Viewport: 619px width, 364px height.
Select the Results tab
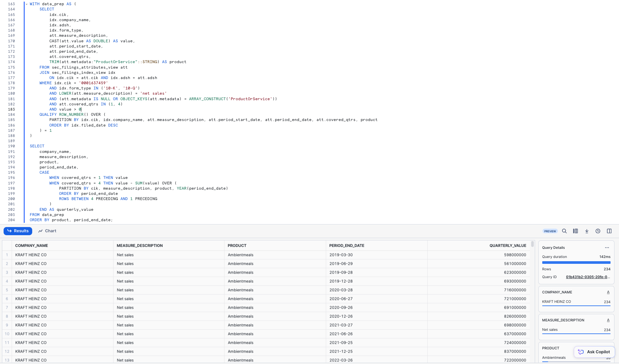[18, 231]
